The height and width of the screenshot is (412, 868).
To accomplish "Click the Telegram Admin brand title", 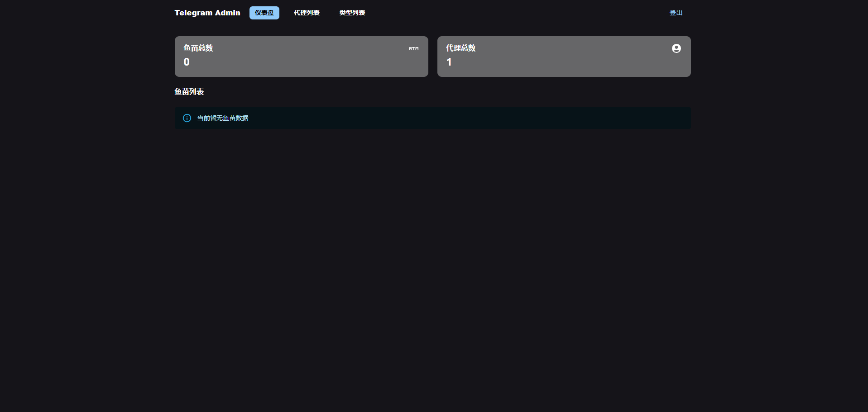I will point(207,13).
